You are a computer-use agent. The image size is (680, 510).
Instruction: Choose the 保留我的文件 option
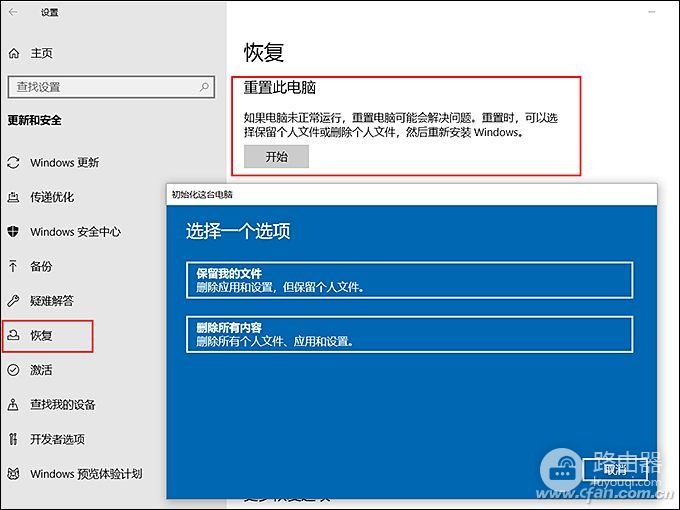[x=409, y=280]
